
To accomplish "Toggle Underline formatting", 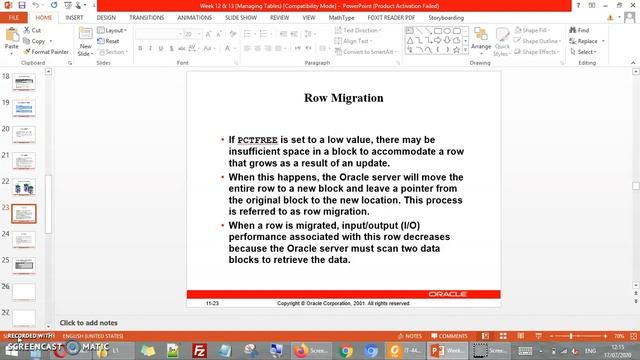I will click(x=161, y=49).
